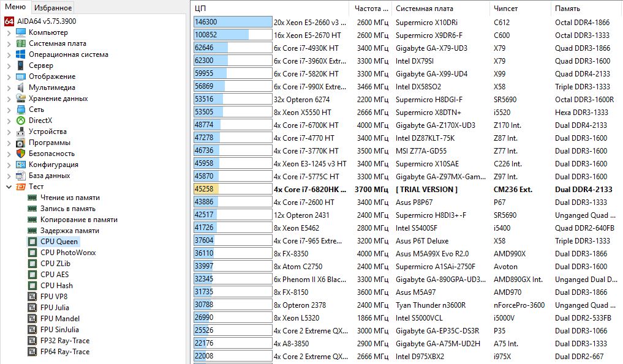The height and width of the screenshot is (364, 623).
Task: Click the Gigabyte GA-Z170X-UD3 cell
Action: point(435,125)
